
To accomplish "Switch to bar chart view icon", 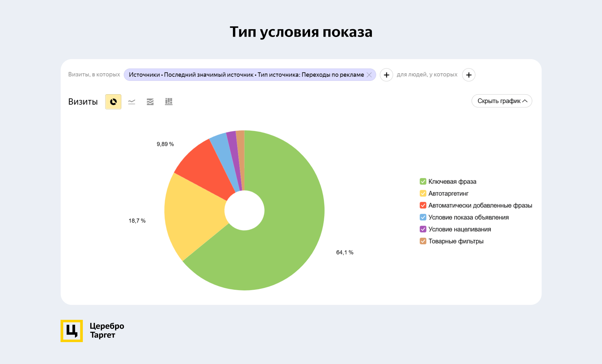I will 169,102.
